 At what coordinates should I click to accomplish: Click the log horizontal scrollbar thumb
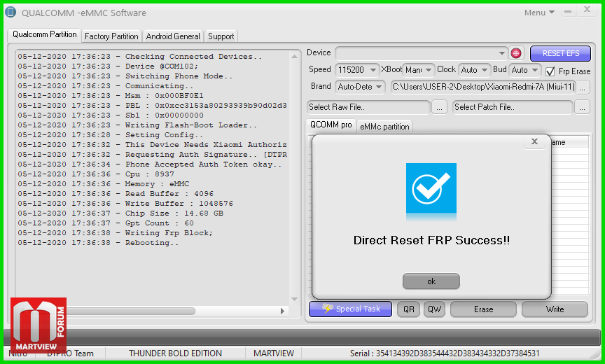pyautogui.click(x=130, y=311)
